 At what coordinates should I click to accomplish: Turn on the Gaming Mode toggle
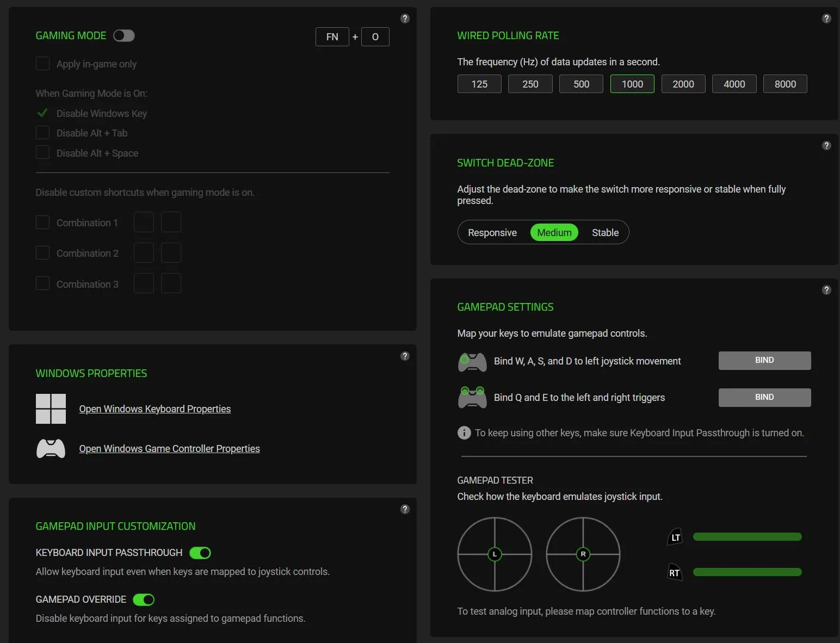[124, 36]
